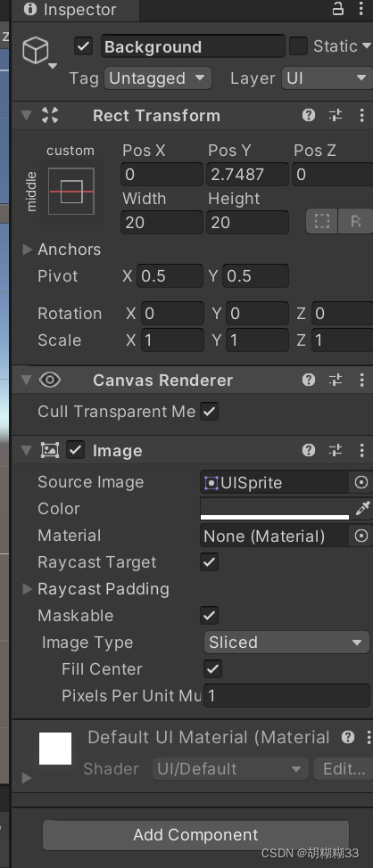Lock the Inspector with the padlock icon

(x=337, y=9)
